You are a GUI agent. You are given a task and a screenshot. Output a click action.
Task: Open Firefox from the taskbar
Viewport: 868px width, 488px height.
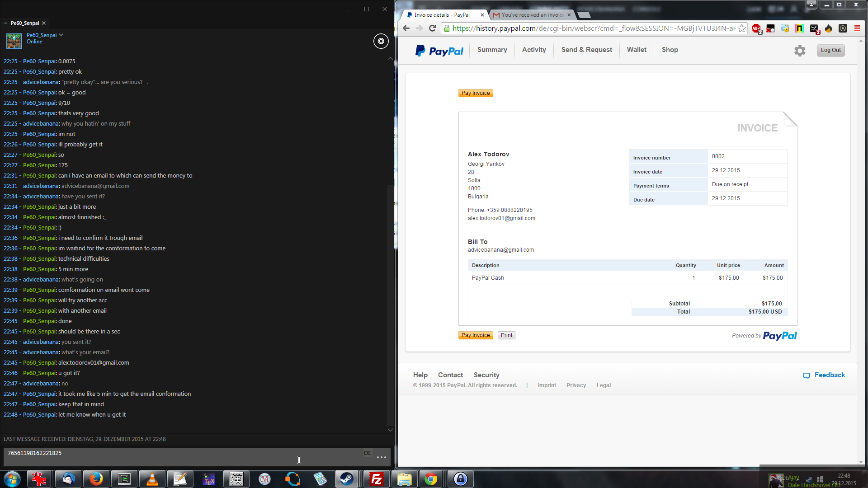click(96, 479)
